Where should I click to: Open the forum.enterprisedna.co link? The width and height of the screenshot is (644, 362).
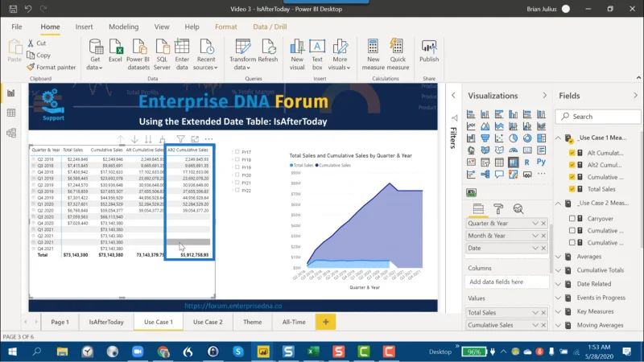pyautogui.click(x=233, y=306)
